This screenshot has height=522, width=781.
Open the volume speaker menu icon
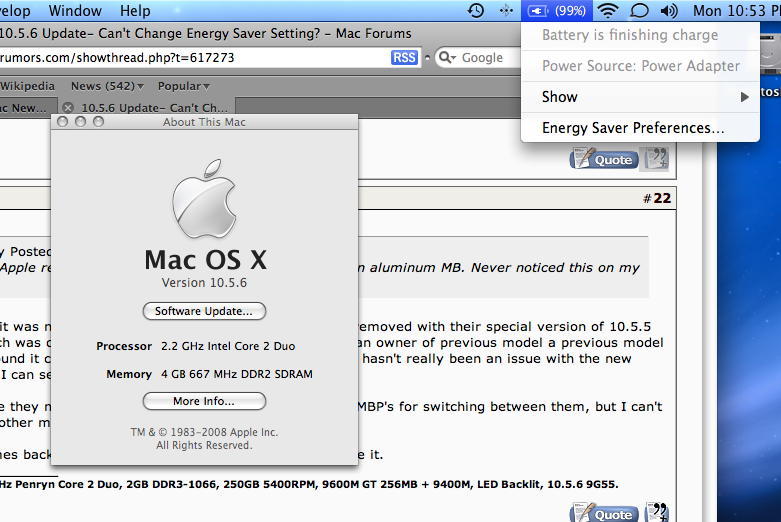[x=669, y=10]
